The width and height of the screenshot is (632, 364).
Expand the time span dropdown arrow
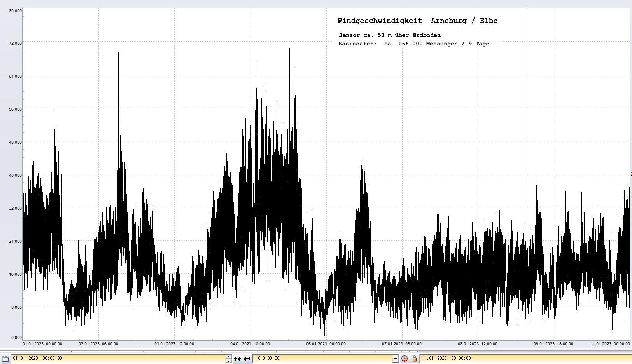coord(396,359)
